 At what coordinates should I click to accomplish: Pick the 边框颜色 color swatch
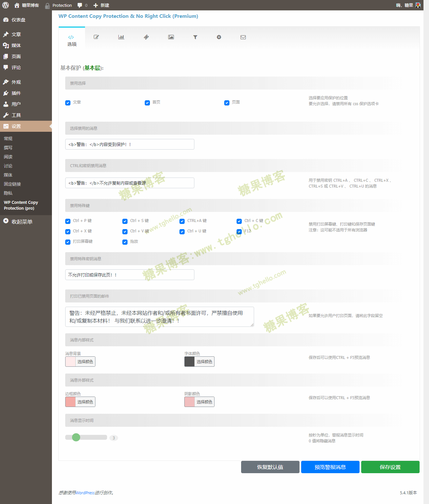(70, 402)
